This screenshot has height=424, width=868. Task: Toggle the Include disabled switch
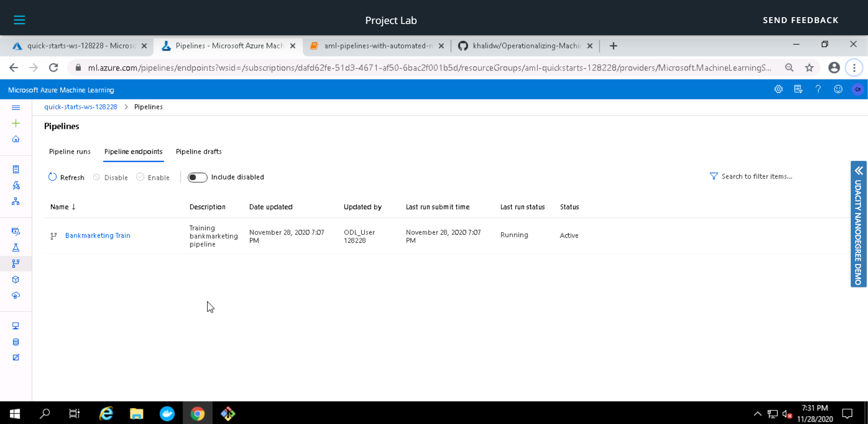[x=198, y=177]
